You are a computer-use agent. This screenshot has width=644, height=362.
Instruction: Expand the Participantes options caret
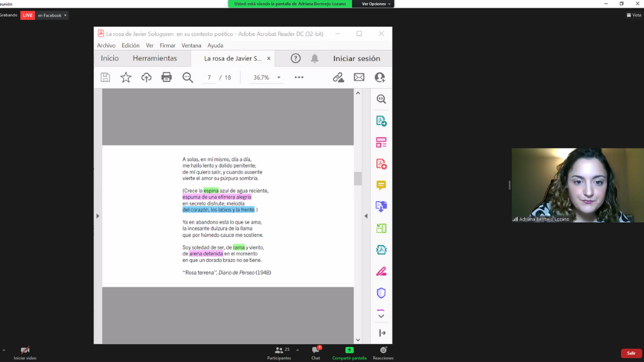tap(297, 350)
